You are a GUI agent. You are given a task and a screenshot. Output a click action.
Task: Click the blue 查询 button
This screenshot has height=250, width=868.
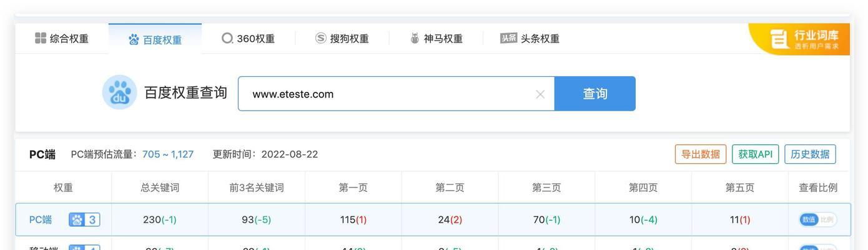[x=595, y=94]
